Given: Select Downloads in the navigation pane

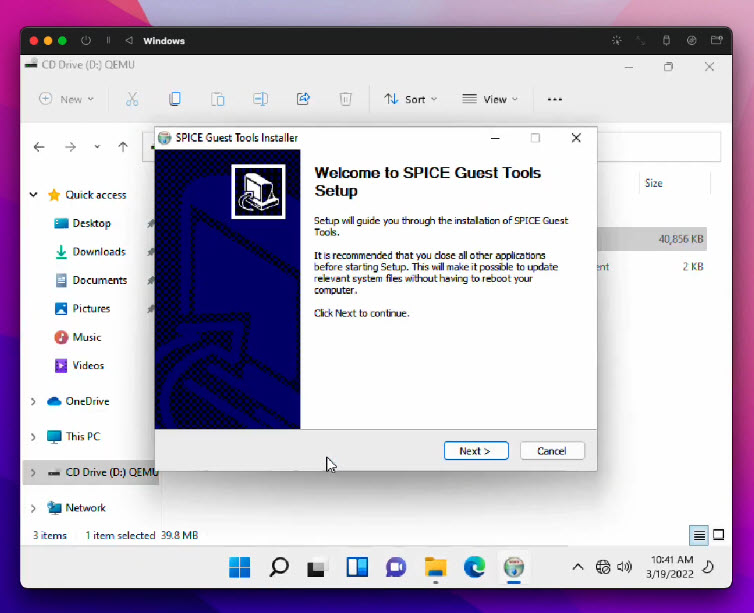Looking at the screenshot, I should 98,252.
